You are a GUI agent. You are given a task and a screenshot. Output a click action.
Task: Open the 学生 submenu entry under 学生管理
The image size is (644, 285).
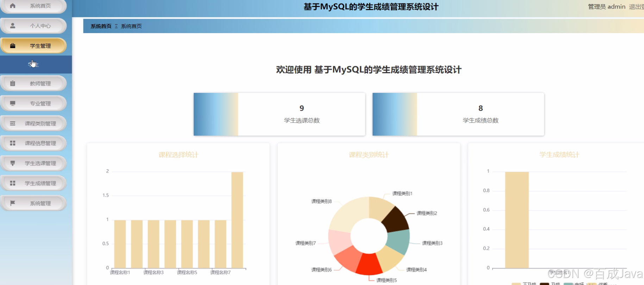click(36, 64)
